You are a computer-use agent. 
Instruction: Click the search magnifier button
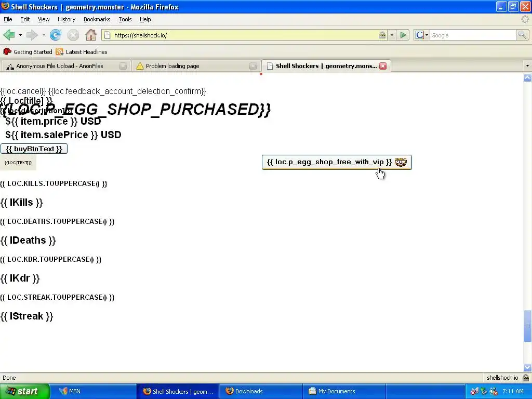pos(522,35)
